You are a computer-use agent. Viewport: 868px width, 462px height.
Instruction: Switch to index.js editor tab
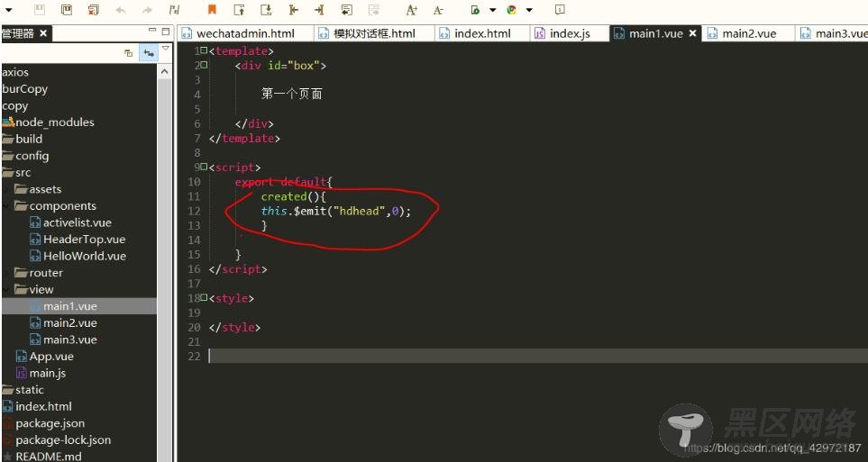[x=570, y=33]
